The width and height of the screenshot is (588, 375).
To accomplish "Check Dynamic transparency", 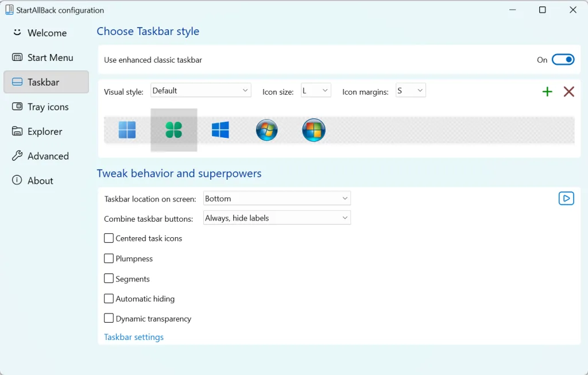I will click(x=109, y=318).
